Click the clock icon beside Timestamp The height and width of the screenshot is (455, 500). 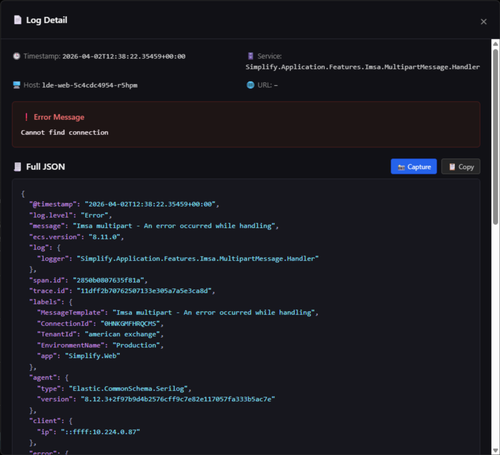(17, 56)
